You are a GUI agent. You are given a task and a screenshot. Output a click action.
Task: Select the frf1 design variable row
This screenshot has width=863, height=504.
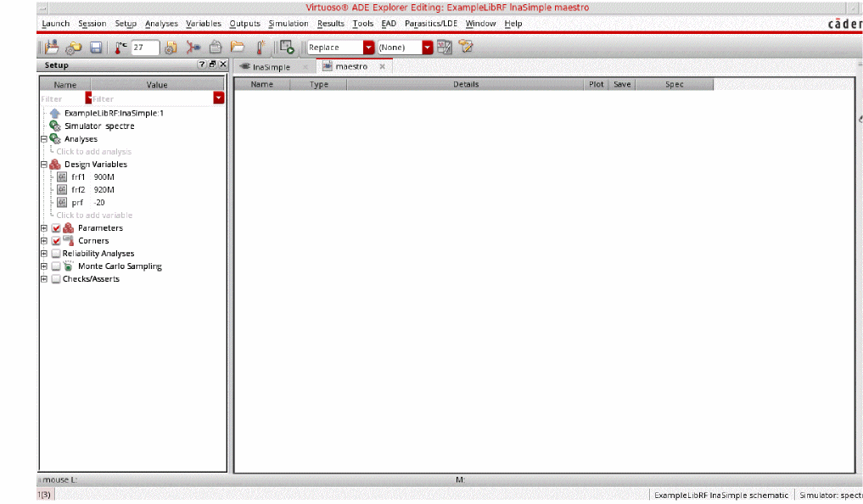click(89, 177)
